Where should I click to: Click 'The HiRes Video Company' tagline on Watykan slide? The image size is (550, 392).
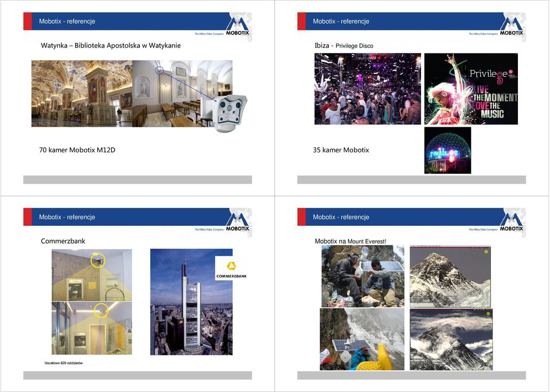click(x=209, y=34)
